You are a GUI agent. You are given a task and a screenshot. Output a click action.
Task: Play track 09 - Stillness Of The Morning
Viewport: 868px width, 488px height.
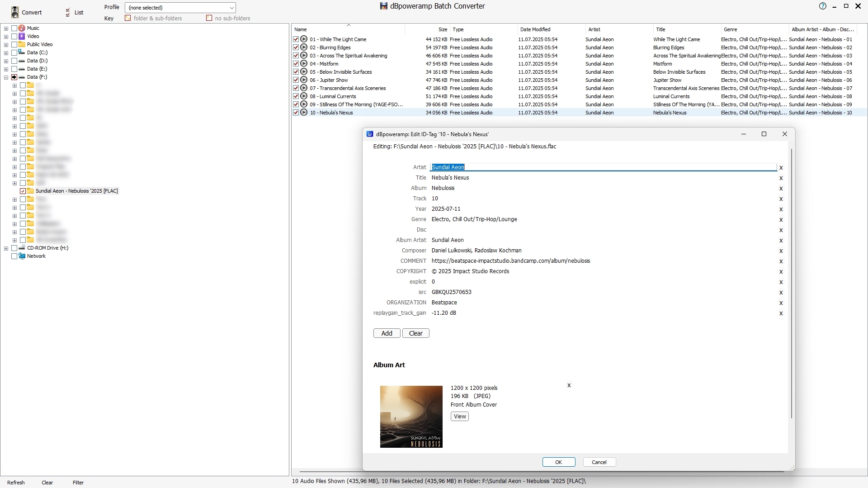[x=304, y=104]
